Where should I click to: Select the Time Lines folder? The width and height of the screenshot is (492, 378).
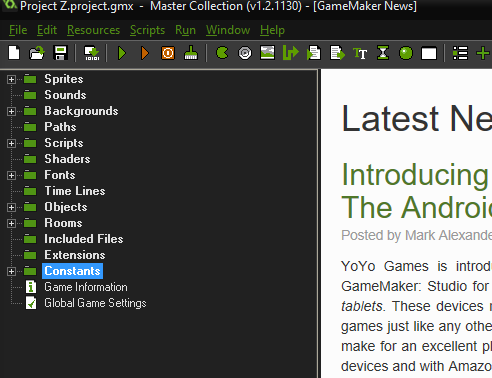75,191
